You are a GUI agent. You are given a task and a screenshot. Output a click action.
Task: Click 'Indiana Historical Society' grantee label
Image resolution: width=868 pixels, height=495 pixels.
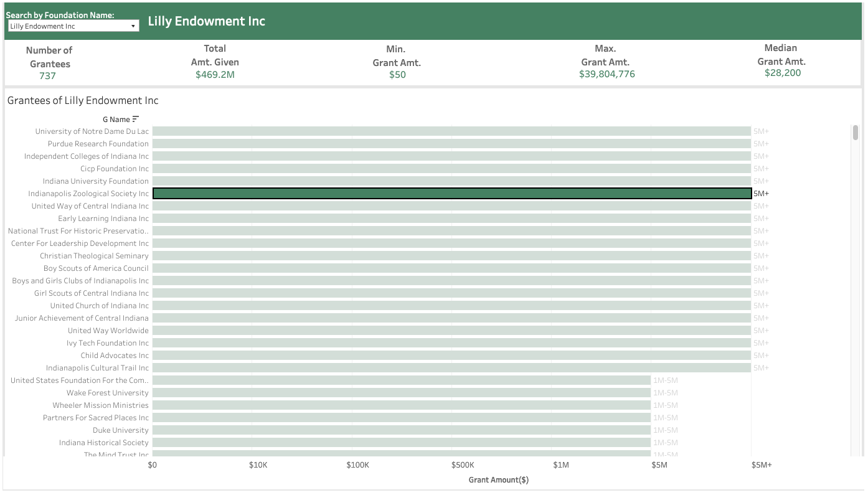104,443
